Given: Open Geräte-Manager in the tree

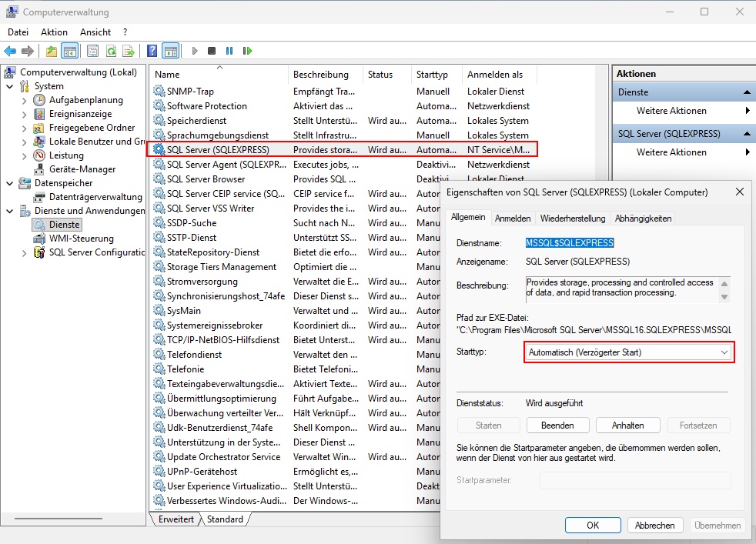Looking at the screenshot, I should click(82, 169).
